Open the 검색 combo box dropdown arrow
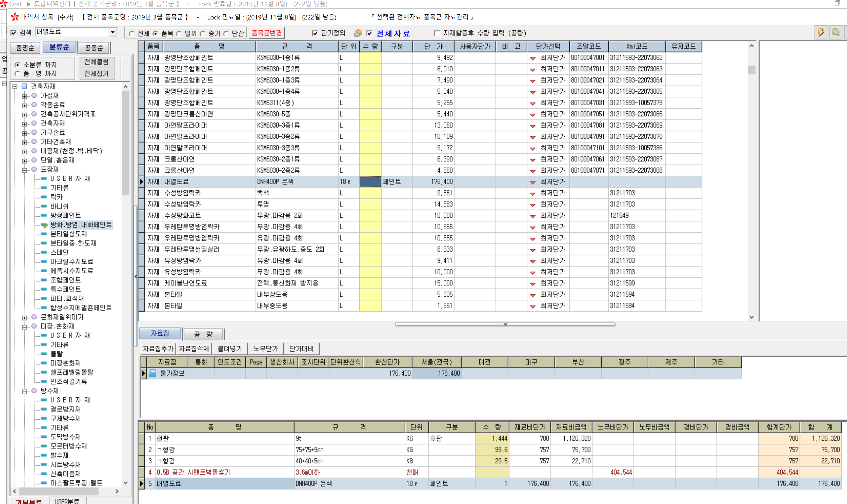Viewport: 847px width, 504px height. (112, 32)
